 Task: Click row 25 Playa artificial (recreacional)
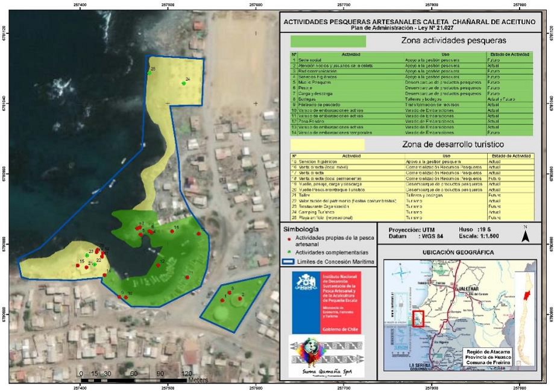click(x=412, y=218)
